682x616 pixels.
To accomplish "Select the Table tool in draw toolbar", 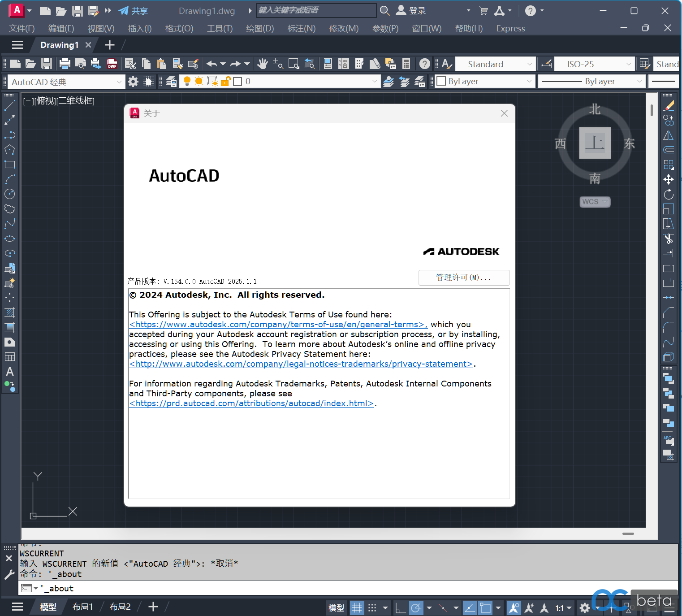I will coord(10,357).
